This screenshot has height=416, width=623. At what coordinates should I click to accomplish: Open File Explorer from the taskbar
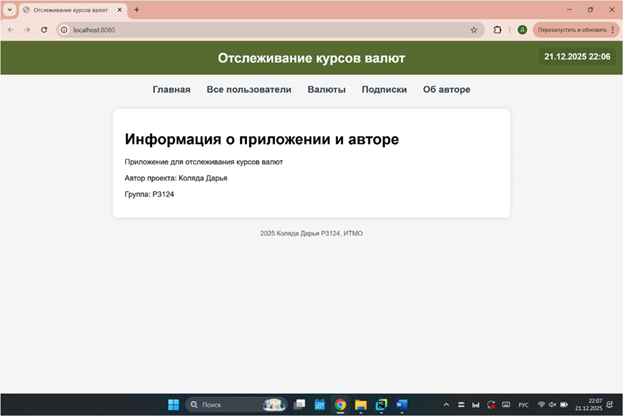pyautogui.click(x=361, y=405)
